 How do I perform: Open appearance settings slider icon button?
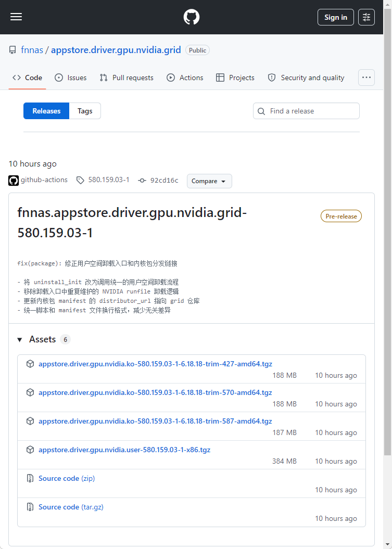coord(366,17)
